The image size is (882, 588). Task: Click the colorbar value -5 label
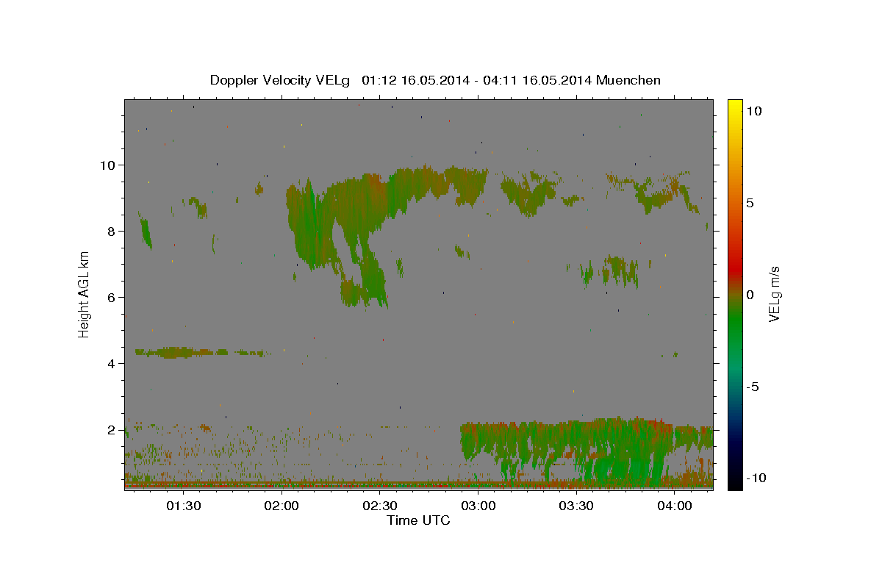pyautogui.click(x=753, y=387)
